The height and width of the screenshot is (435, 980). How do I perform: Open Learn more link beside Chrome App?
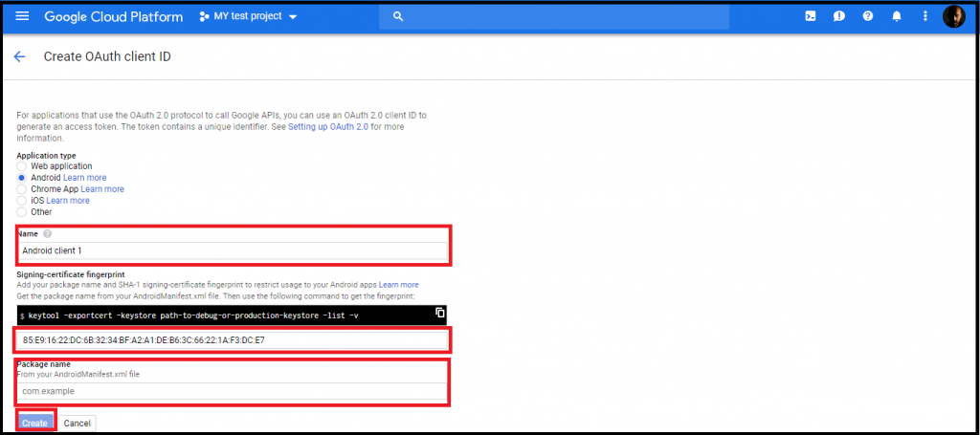(x=101, y=188)
